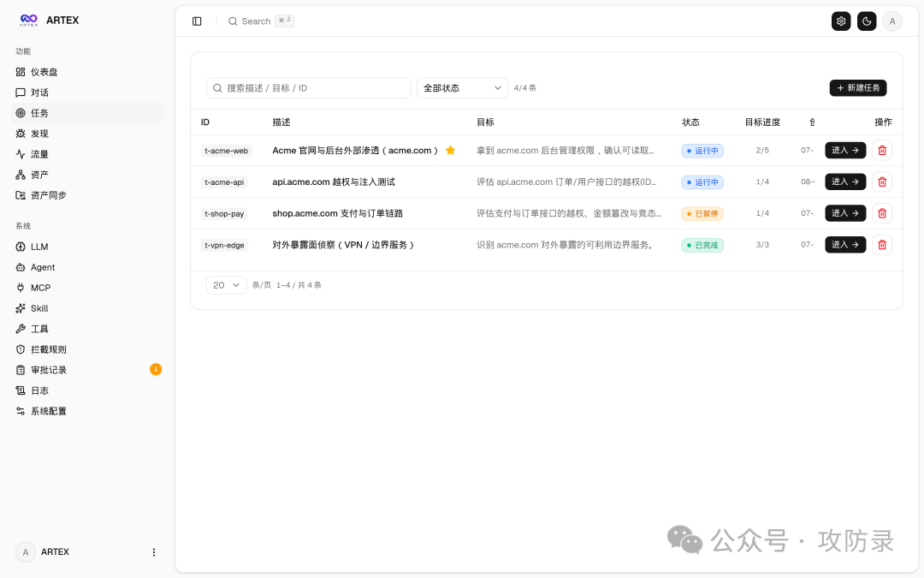Click the 新建任务 button

(x=858, y=88)
